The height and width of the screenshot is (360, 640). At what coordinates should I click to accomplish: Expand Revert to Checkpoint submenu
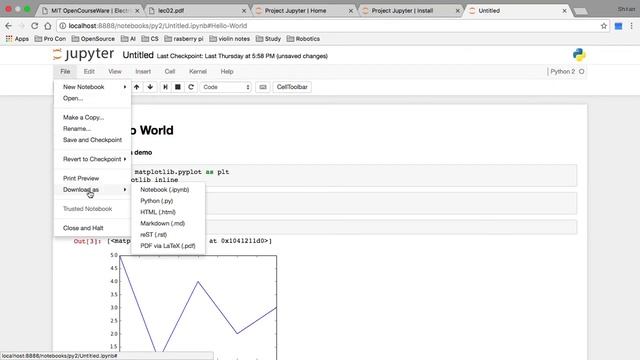click(x=93, y=159)
